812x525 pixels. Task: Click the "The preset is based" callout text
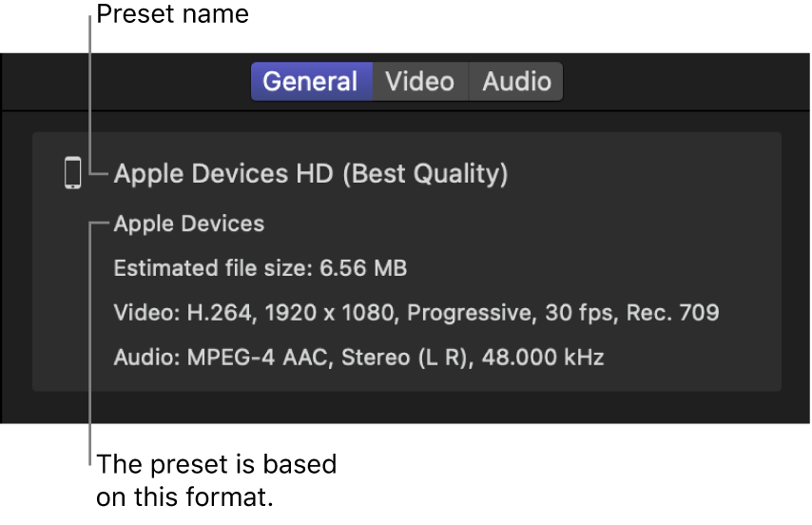coord(216,465)
